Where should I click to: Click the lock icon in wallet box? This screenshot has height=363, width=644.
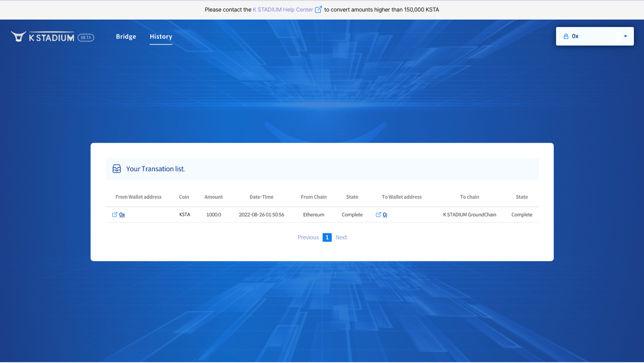(566, 36)
